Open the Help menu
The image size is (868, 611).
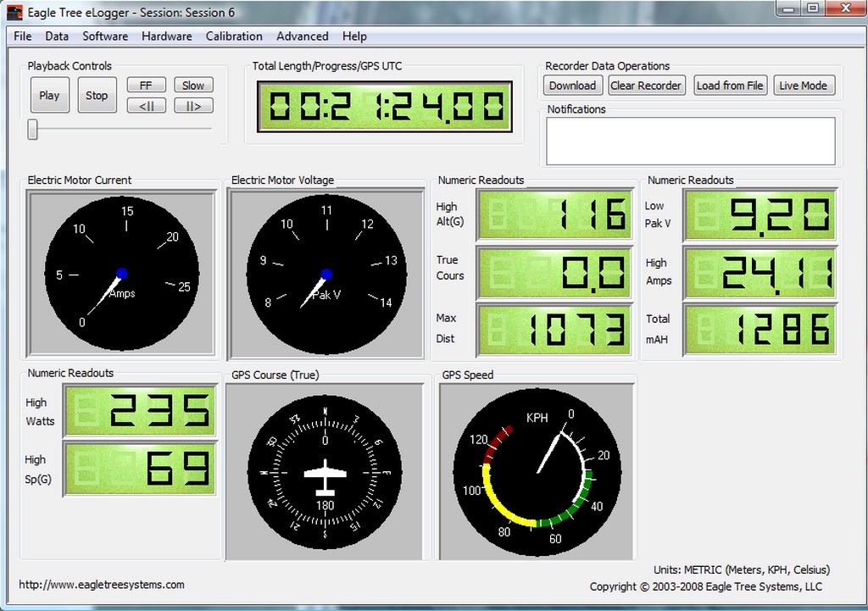tap(354, 36)
